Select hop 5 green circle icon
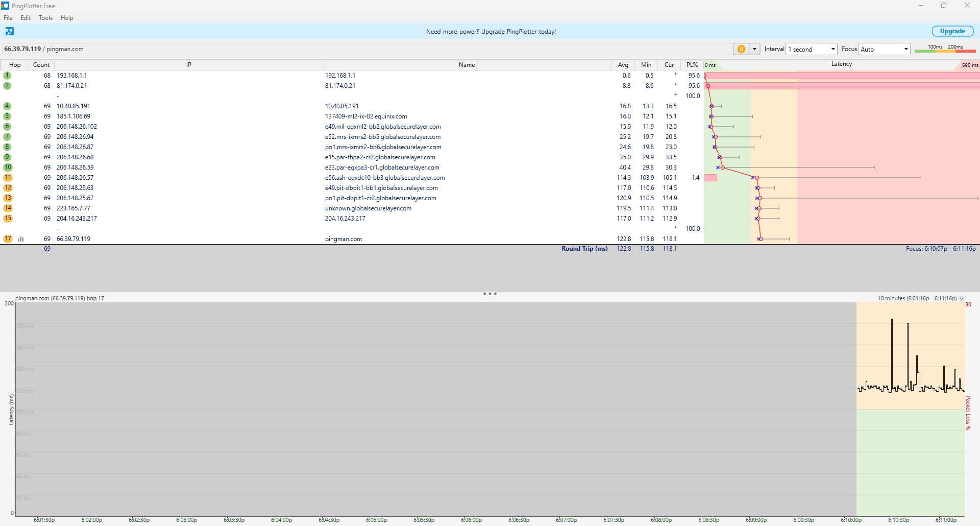 (7, 116)
